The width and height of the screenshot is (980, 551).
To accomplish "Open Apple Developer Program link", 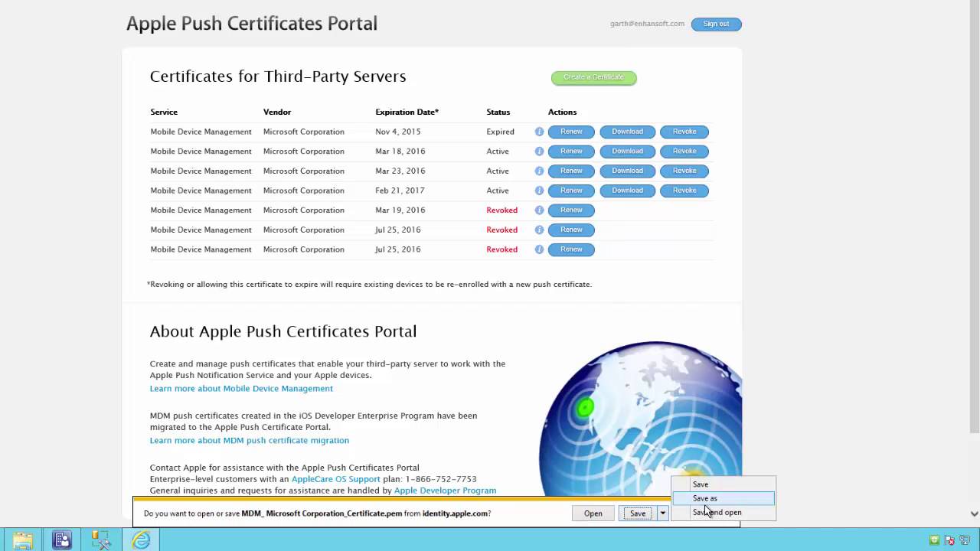I will pyautogui.click(x=445, y=491).
